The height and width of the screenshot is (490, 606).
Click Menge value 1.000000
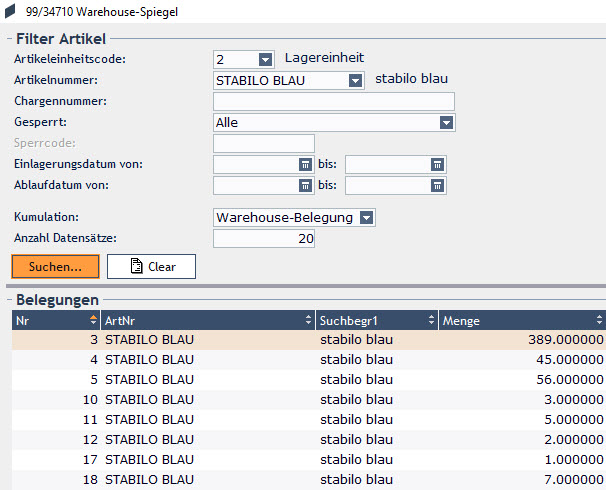pos(574,460)
